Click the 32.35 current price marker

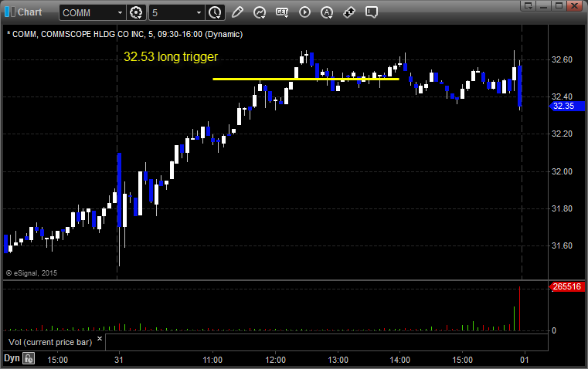click(x=566, y=106)
